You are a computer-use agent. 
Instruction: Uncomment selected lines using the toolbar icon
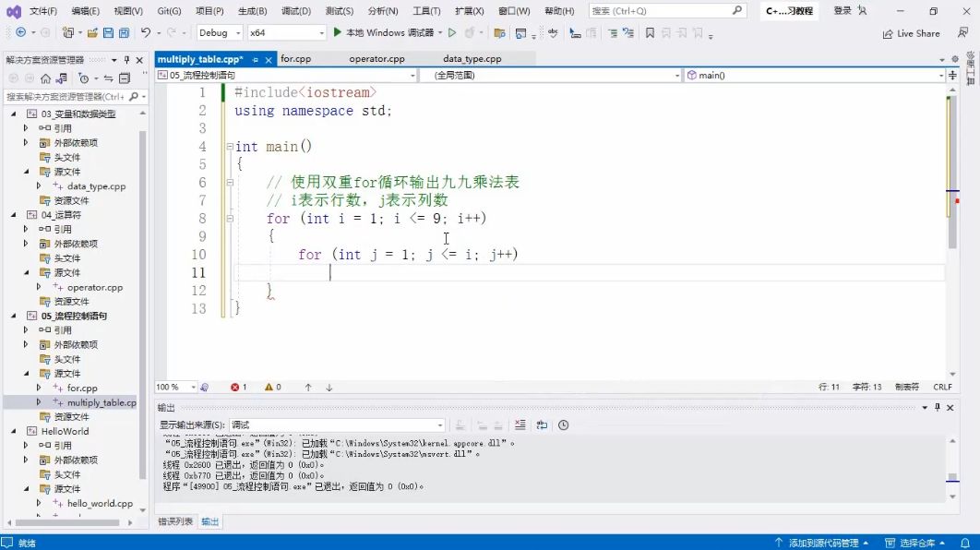click(x=628, y=33)
